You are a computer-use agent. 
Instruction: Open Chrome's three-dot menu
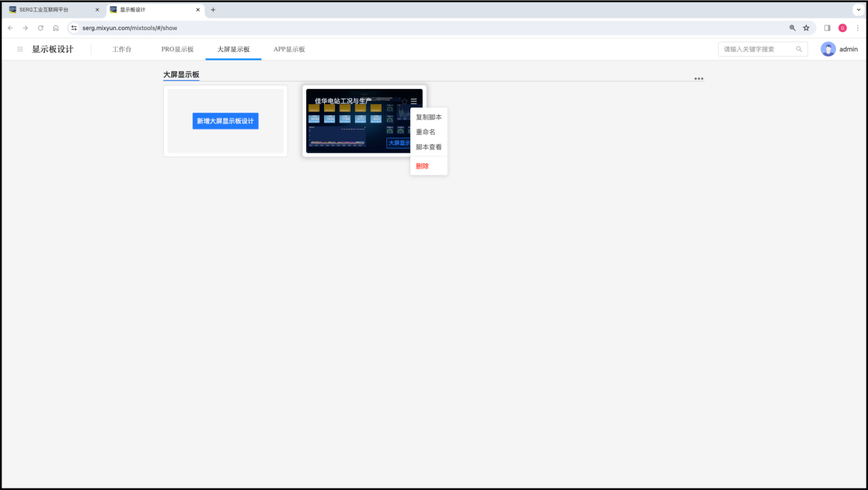coord(858,28)
